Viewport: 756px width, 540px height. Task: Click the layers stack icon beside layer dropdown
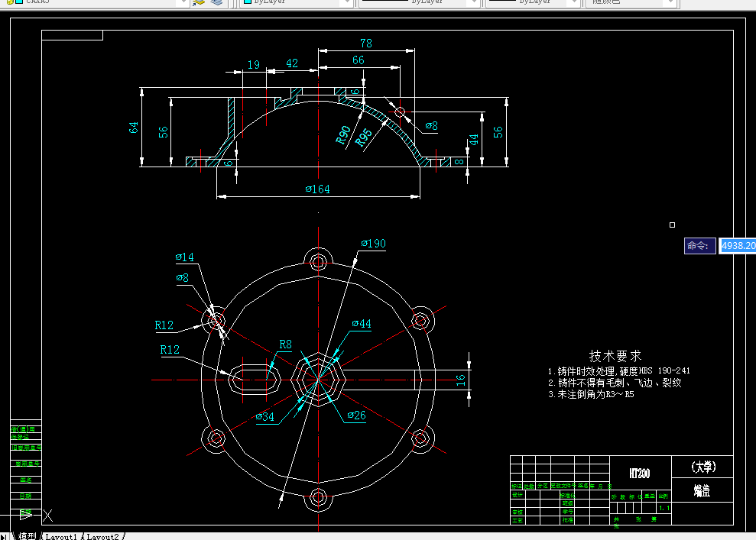click(x=216, y=3)
